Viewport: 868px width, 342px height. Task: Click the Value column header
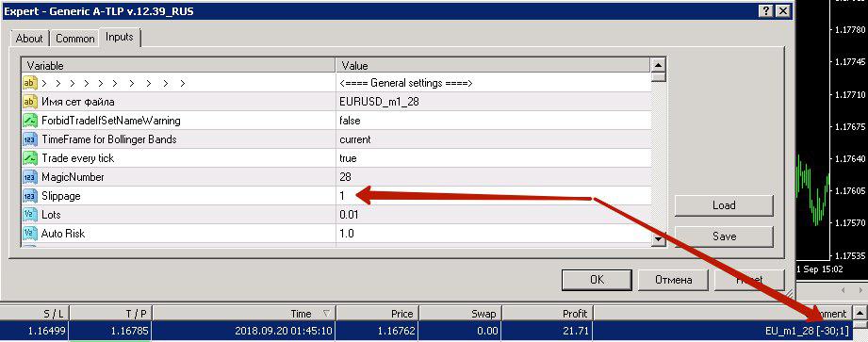pos(494,66)
